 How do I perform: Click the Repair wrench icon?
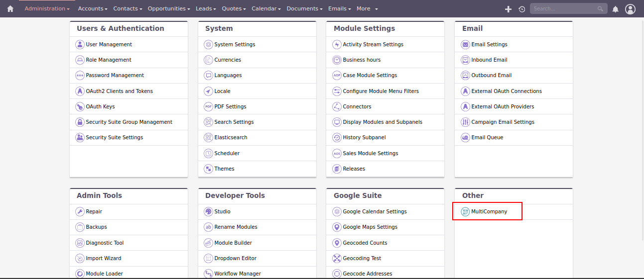click(x=80, y=211)
